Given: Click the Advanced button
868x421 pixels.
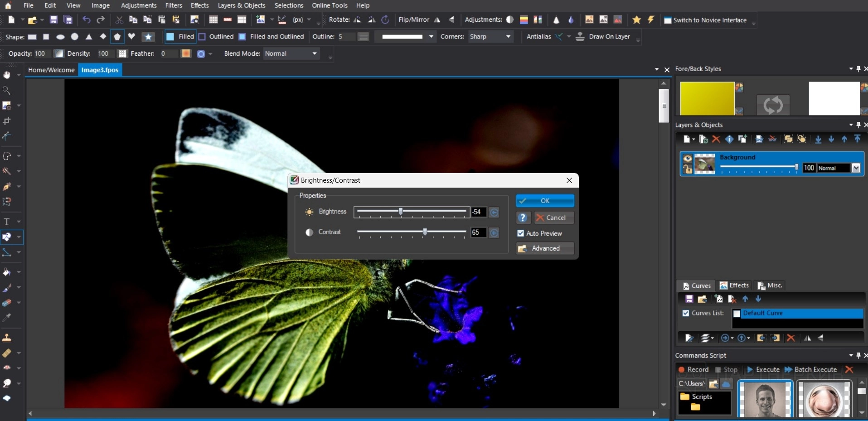Looking at the screenshot, I should click(545, 248).
